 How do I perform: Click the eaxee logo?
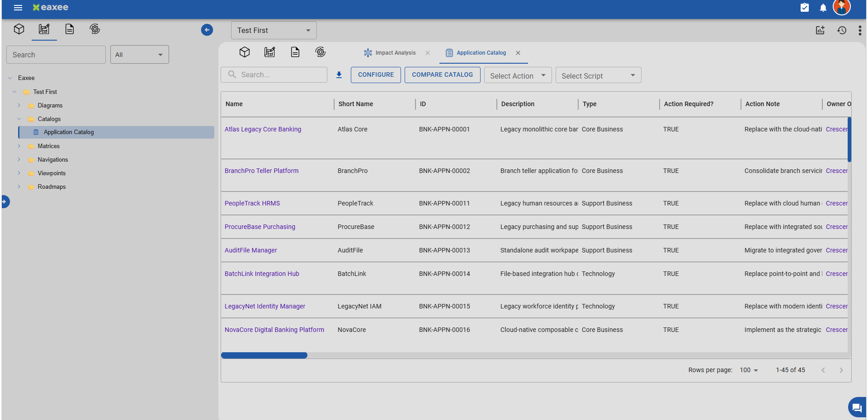tap(51, 7)
